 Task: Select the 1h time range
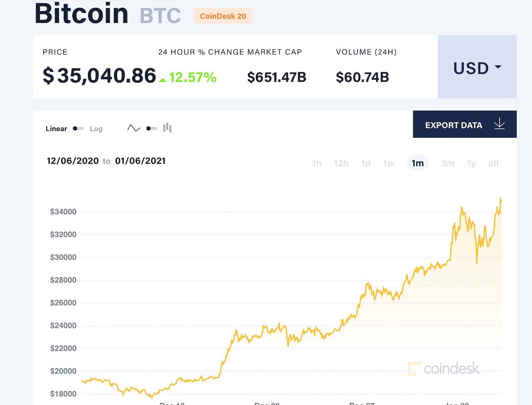317,163
